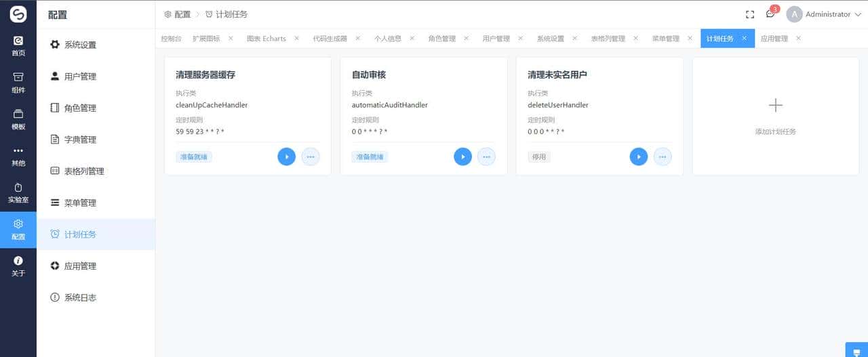Run the 自动审核 task
Screen dimensions: 868x357
click(463, 156)
